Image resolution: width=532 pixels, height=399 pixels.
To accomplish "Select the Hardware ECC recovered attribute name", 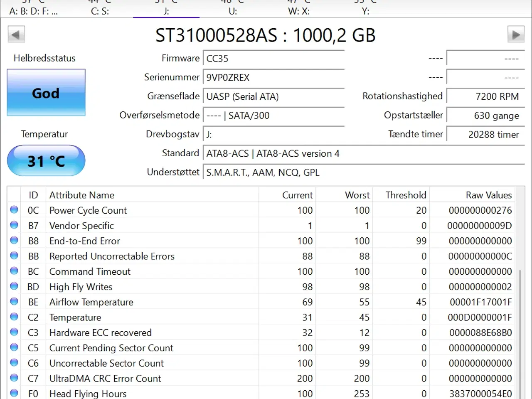I will [x=101, y=332].
